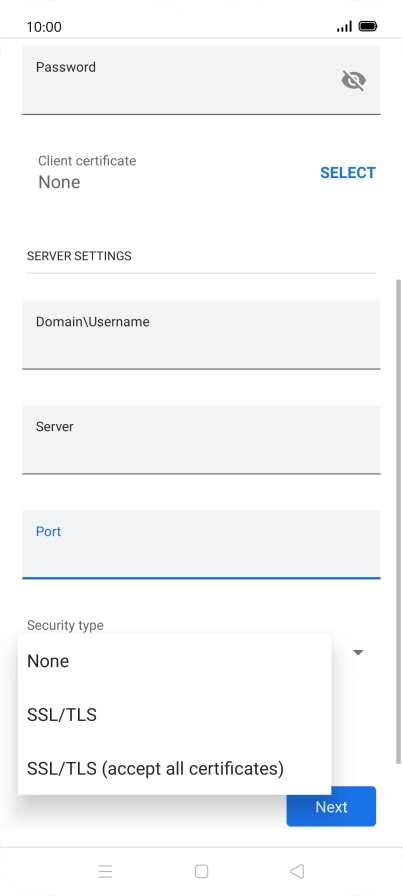Focus the Port input field
The image size is (403, 896).
coord(201,545)
